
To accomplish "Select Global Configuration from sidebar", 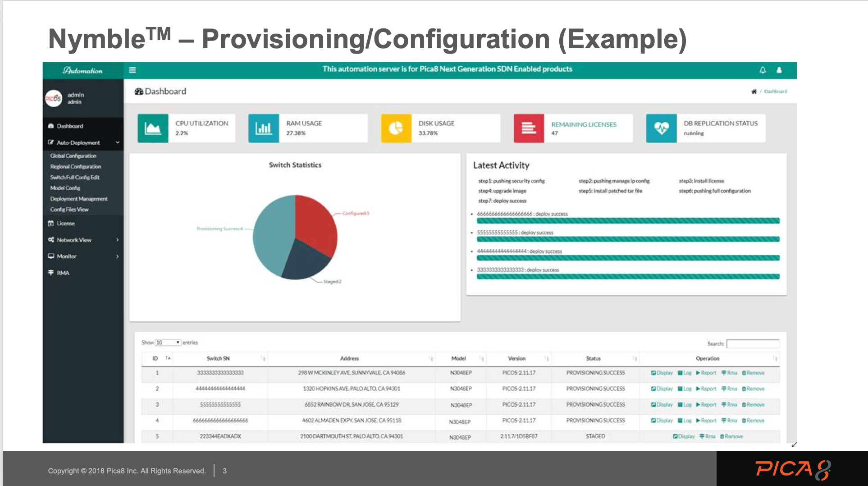I will pyautogui.click(x=73, y=156).
